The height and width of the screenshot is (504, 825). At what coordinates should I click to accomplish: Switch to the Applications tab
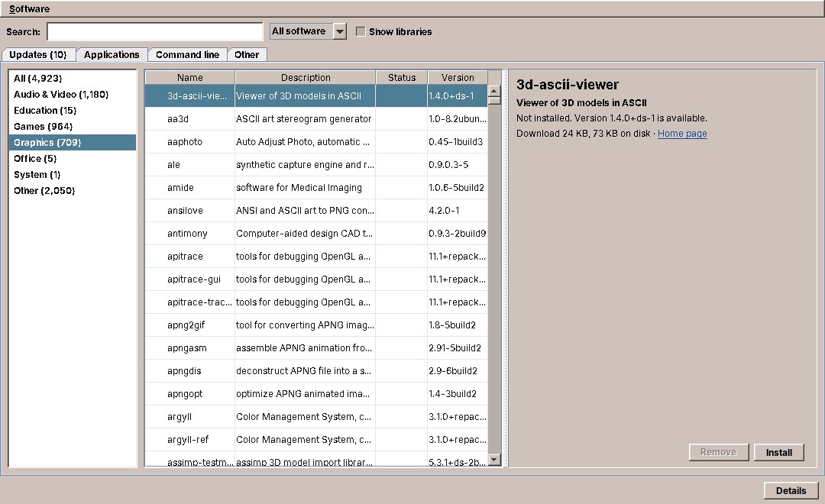pos(112,55)
